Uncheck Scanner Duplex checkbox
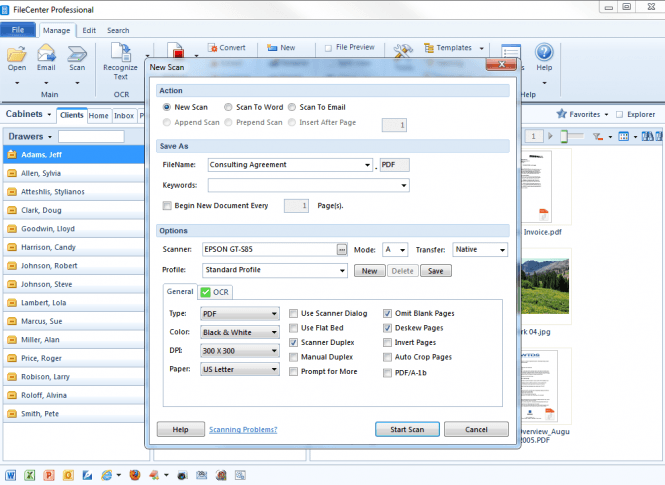665x485 pixels. (x=293, y=342)
